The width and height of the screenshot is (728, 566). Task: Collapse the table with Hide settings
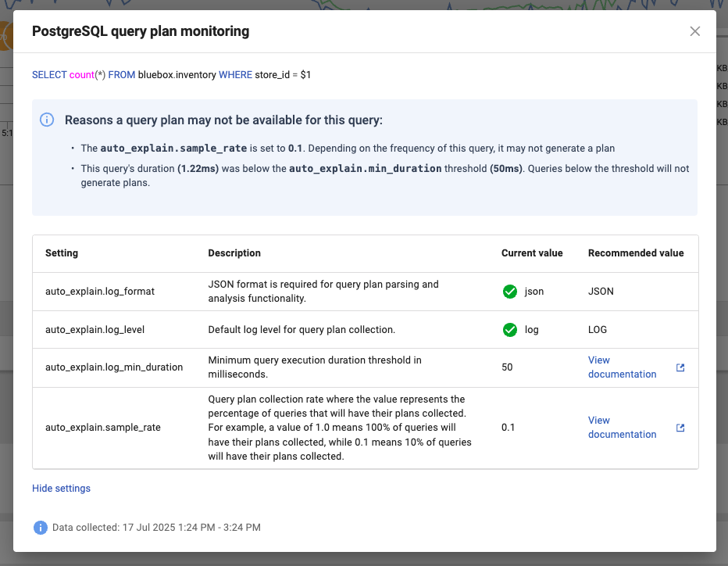[61, 489]
